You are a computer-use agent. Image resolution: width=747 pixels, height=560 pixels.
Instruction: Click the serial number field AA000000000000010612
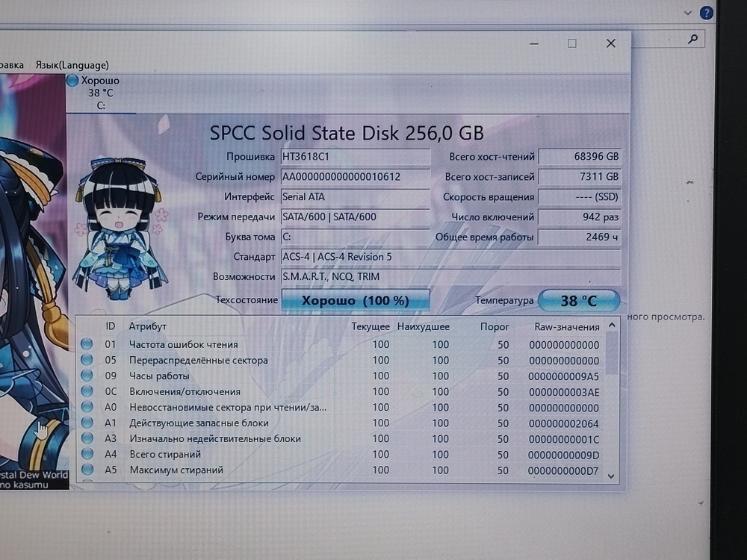[x=356, y=177]
